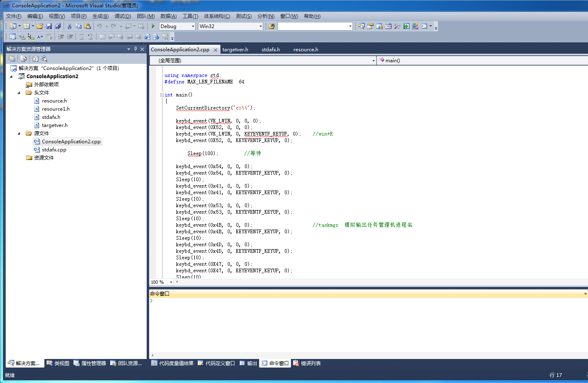The height and width of the screenshot is (383, 588).
Task: Click the New Project toolbar icon
Action: (x=13, y=26)
